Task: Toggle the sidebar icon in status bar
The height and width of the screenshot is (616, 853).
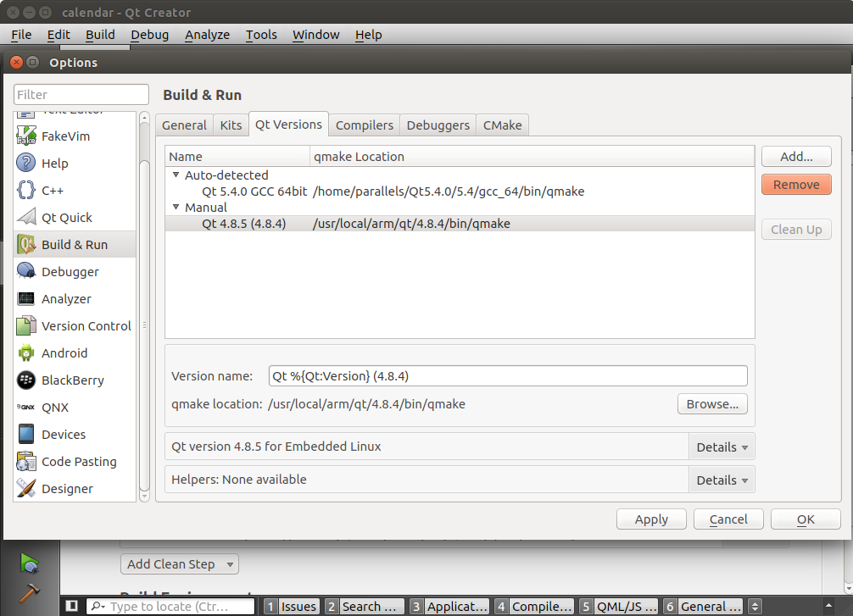Action: [x=71, y=606]
